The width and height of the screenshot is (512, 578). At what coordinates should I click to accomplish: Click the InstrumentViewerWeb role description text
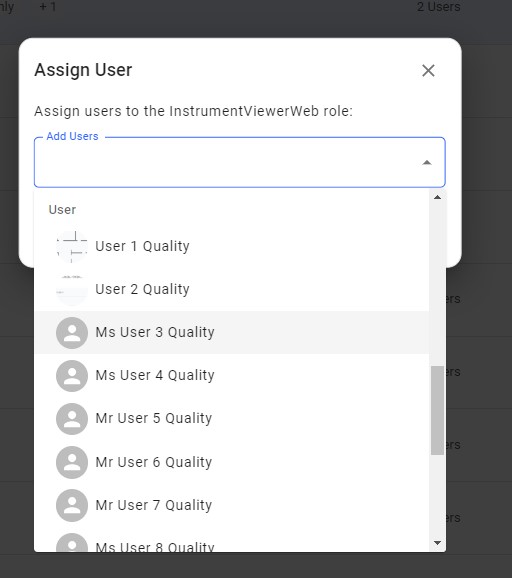(194, 111)
